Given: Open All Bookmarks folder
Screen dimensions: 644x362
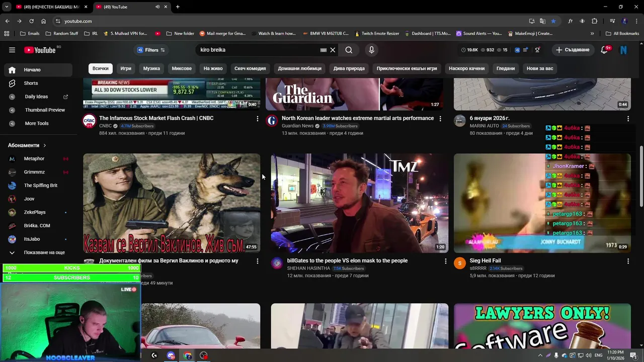Looking at the screenshot, I should 622,34.
